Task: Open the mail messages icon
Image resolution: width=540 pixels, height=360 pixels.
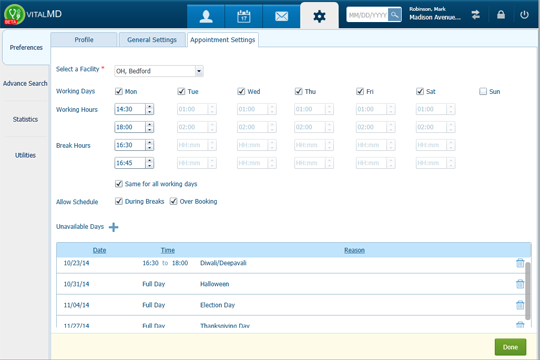Action: [281, 16]
